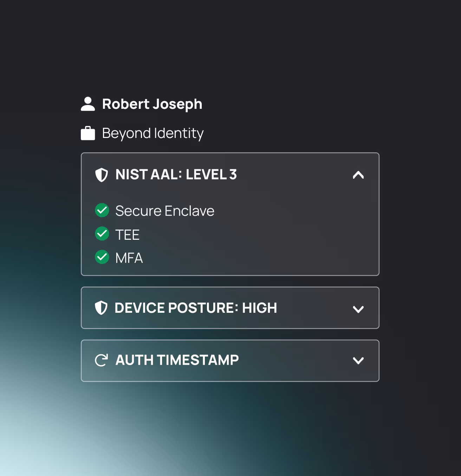Select the Beyond Identity organization text
The width and height of the screenshot is (461, 476).
153,133
